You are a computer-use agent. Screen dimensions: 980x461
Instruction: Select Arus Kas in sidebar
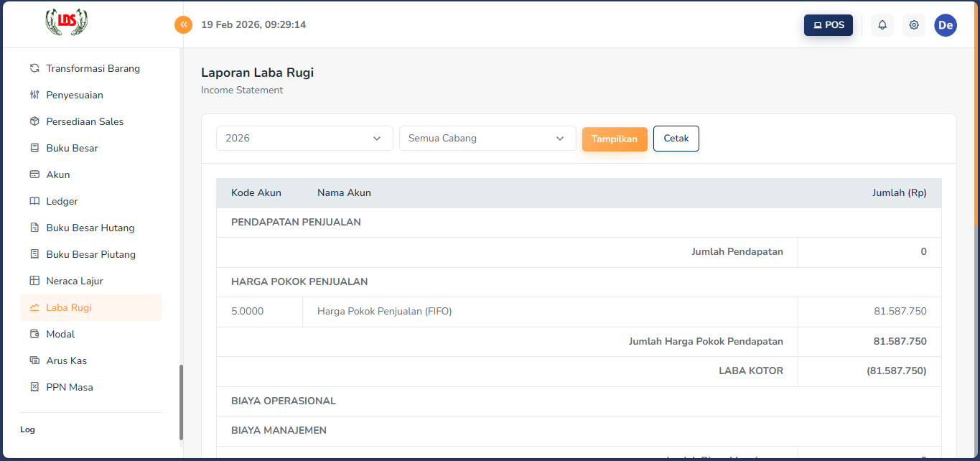coord(91,360)
